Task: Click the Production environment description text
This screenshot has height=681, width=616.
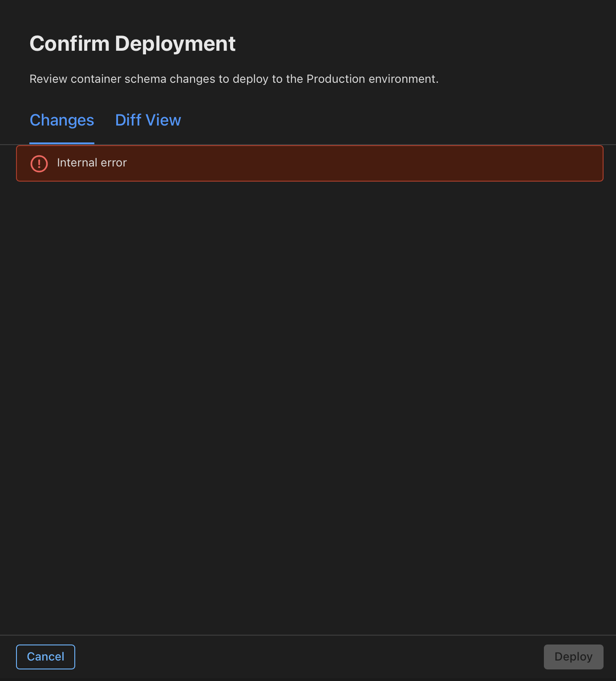Action: (x=234, y=79)
